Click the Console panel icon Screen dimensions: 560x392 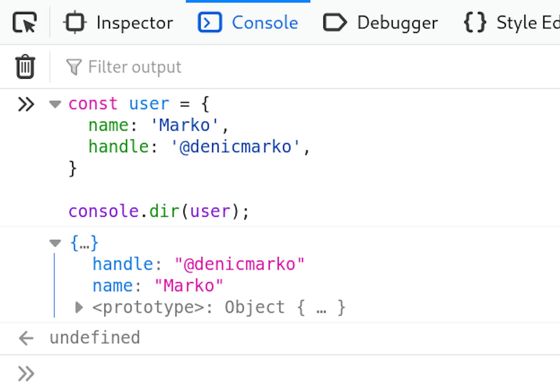click(208, 22)
